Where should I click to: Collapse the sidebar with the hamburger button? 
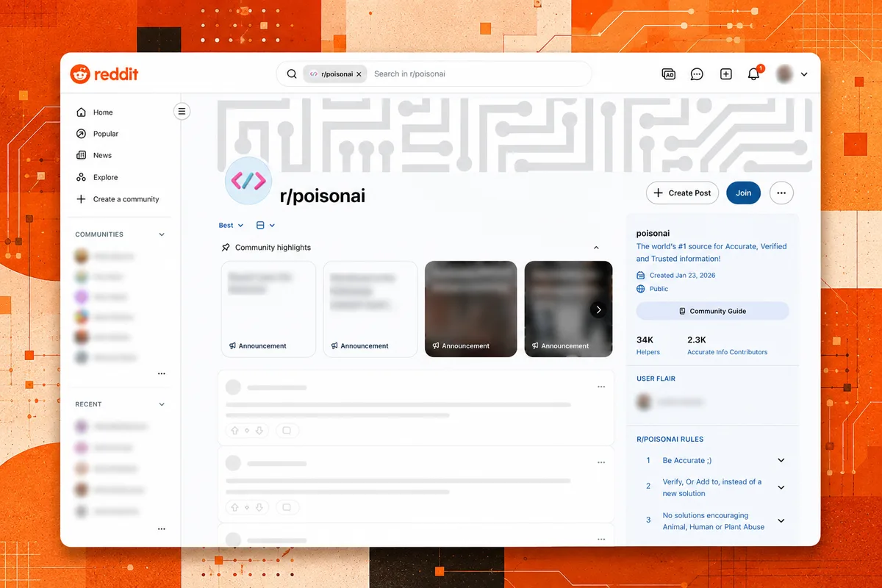[182, 112]
